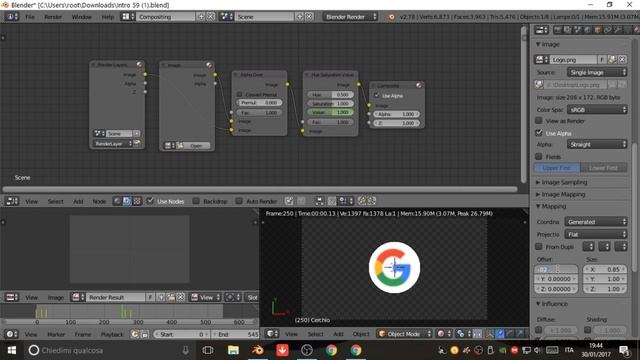Toggle Convert Premul in Alpha Over node
The height and width of the screenshot is (360, 640).
coord(240,94)
